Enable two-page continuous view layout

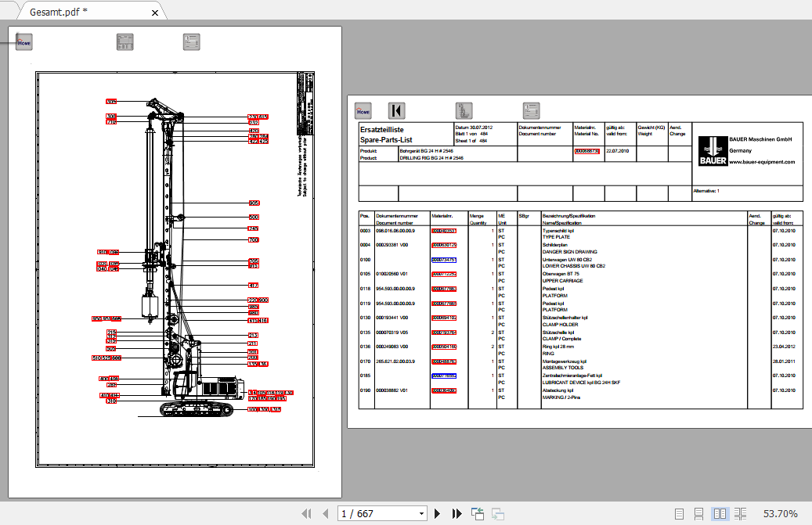click(740, 513)
